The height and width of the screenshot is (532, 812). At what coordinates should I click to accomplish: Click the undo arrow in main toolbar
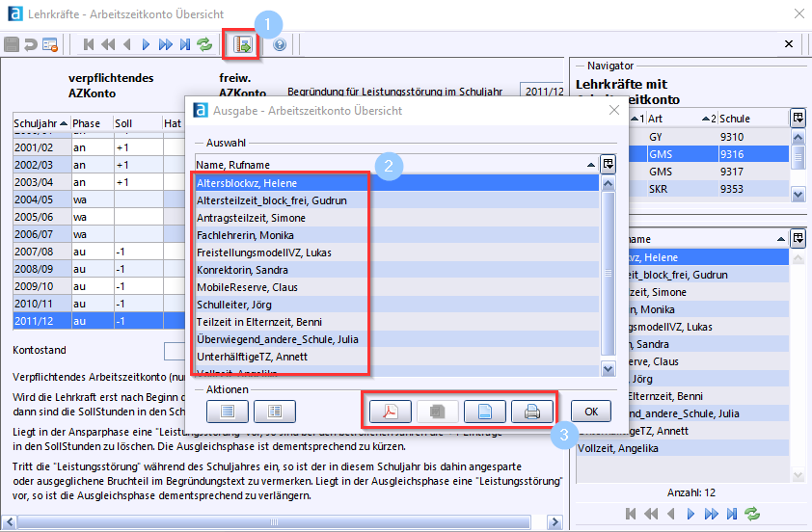point(31,44)
